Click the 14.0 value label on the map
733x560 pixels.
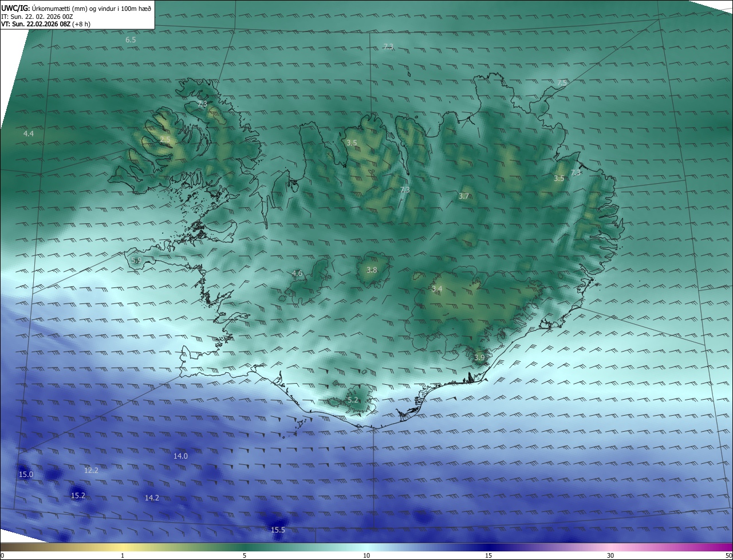[180, 456]
